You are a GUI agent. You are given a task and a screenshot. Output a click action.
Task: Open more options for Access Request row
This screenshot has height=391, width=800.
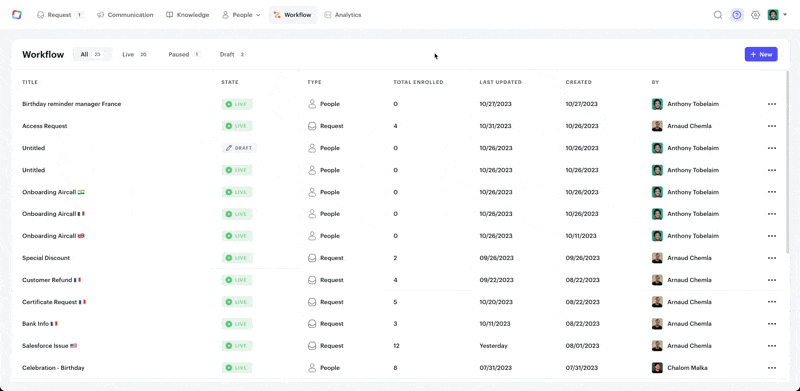click(771, 126)
